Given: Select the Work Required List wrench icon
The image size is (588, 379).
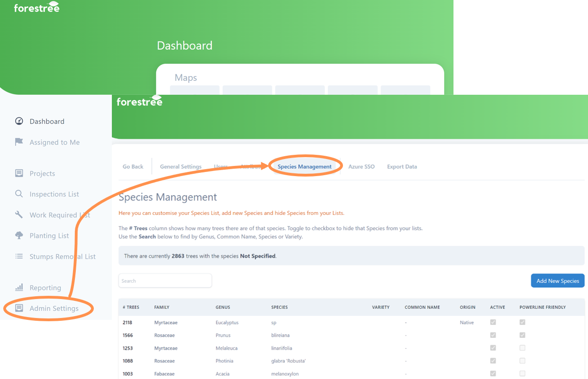Looking at the screenshot, I should 19,214.
